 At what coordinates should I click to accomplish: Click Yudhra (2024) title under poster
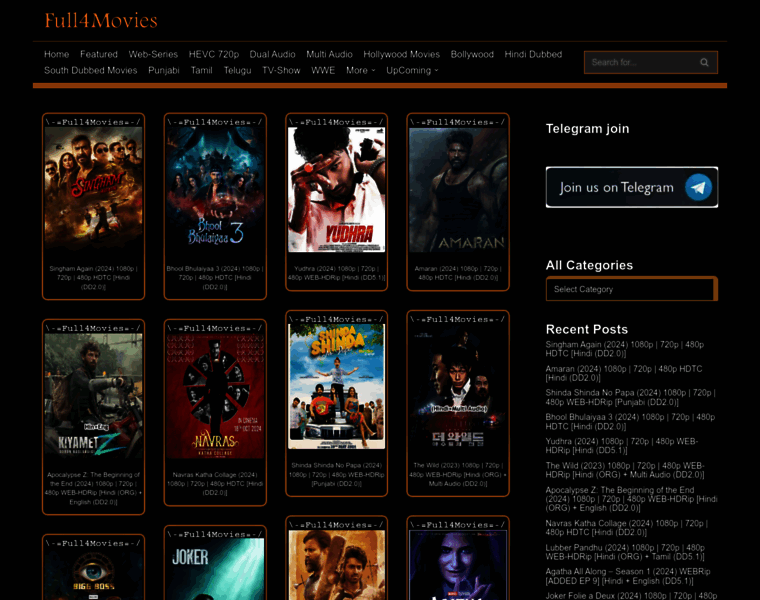point(336,273)
